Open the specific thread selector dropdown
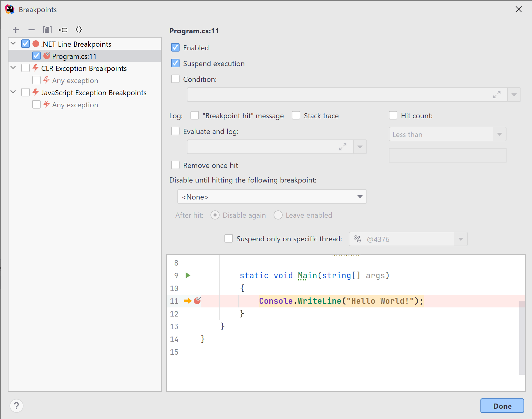532x419 pixels. (x=461, y=239)
